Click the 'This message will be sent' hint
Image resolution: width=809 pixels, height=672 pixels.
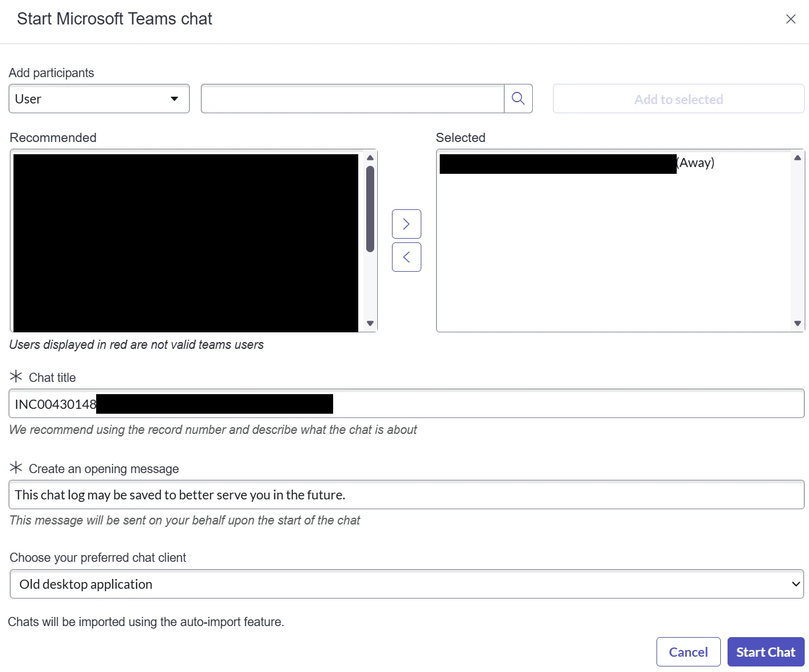185,520
